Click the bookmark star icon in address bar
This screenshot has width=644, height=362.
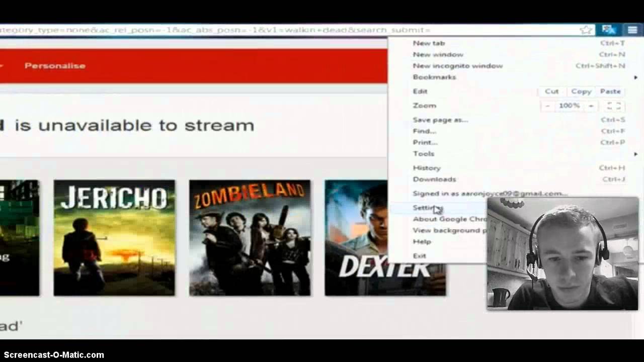586,30
